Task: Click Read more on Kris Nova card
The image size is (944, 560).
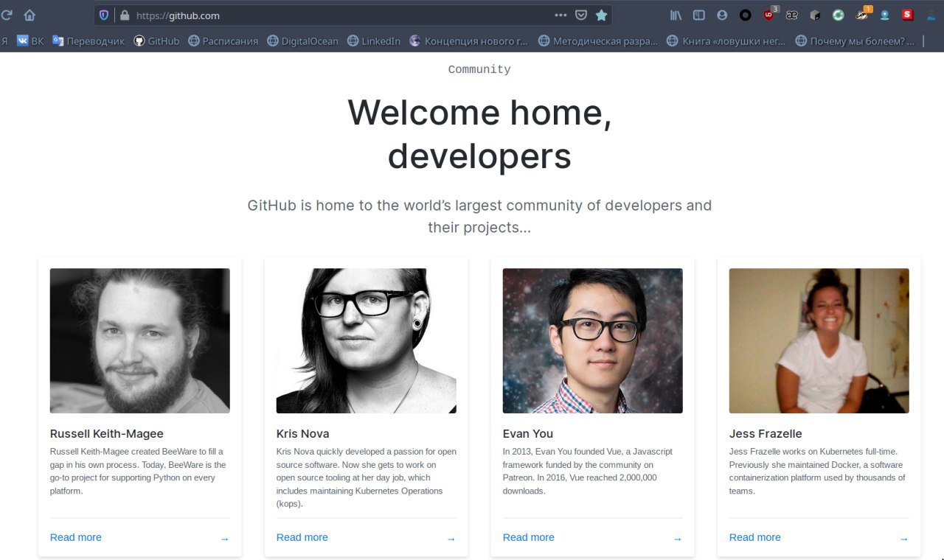Action: (302, 537)
